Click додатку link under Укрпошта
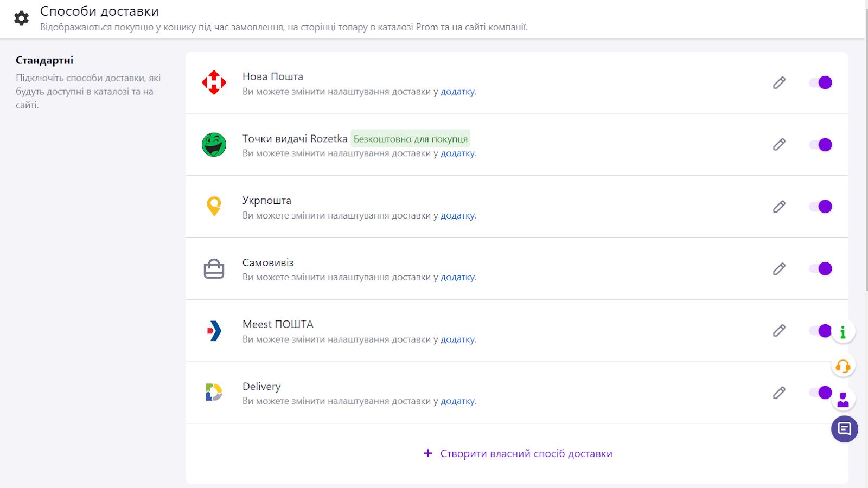 (x=457, y=215)
